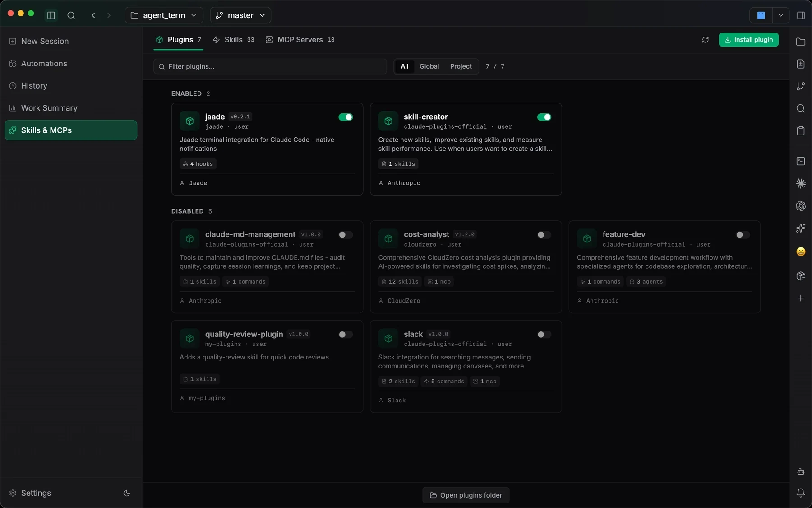Open the notifications bell icon
The image size is (812, 508).
(801, 493)
